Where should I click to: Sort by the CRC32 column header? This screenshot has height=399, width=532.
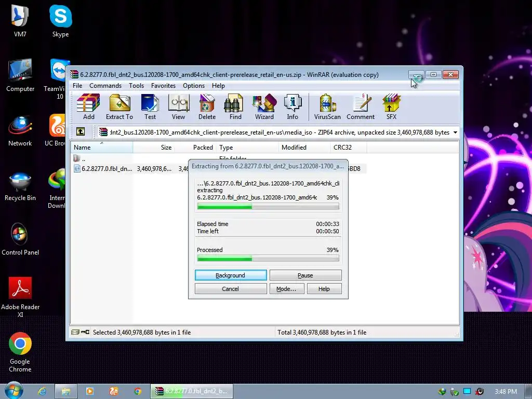click(349, 147)
